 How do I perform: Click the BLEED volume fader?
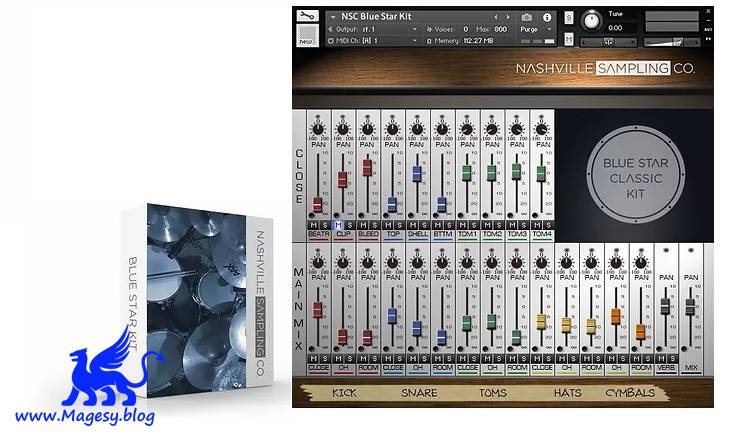tap(367, 168)
